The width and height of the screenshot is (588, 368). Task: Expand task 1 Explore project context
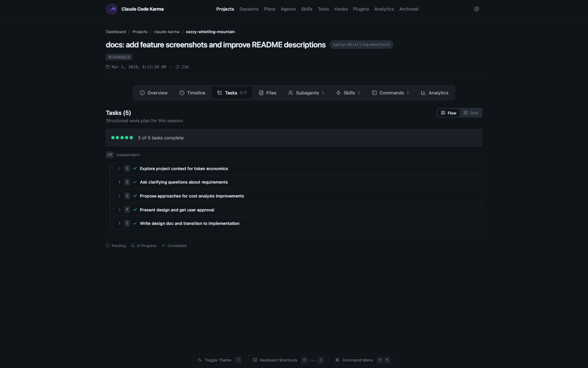pyautogui.click(x=119, y=168)
